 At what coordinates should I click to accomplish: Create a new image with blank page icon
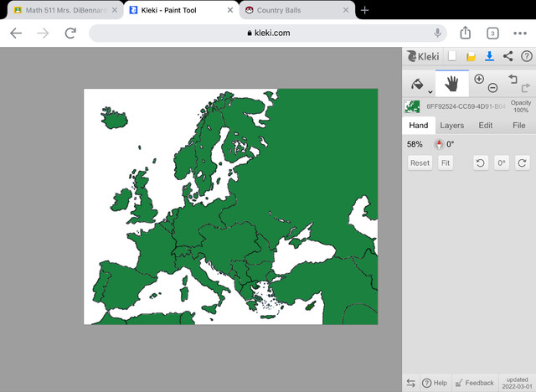[x=452, y=56]
